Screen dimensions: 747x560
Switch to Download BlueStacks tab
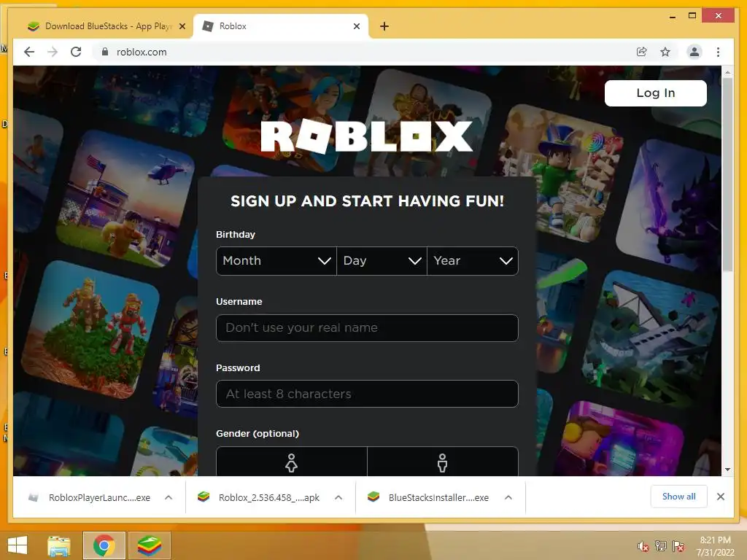coord(105,26)
